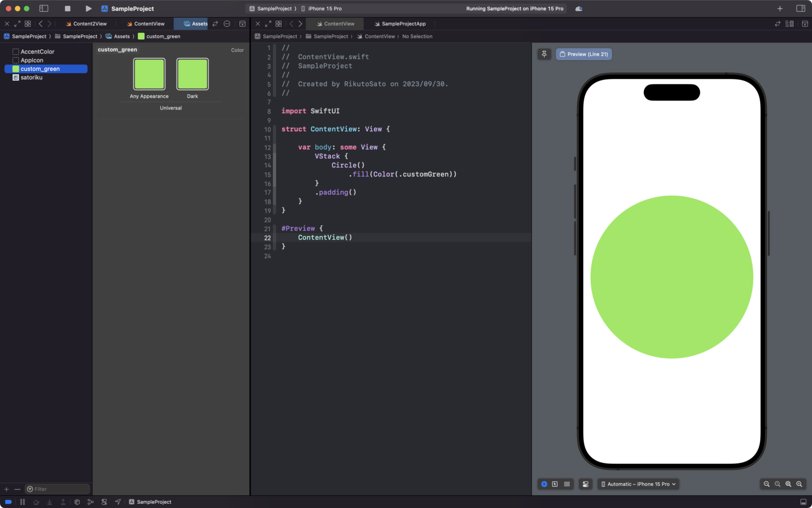Pin the preview canvas
The height and width of the screenshot is (508, 812).
tap(544, 53)
